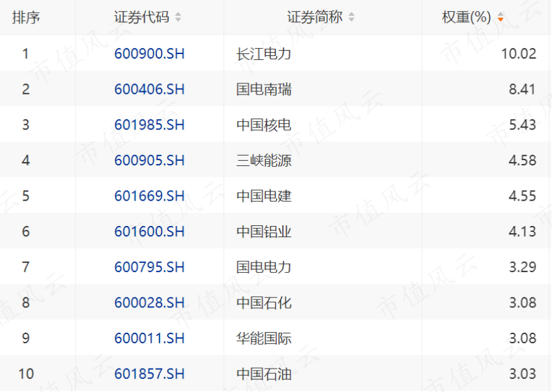Click the 华能国际 name cell

[264, 339]
